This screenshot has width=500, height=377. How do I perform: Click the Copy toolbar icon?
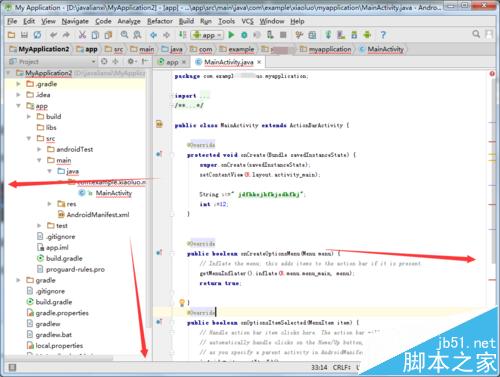click(x=95, y=35)
